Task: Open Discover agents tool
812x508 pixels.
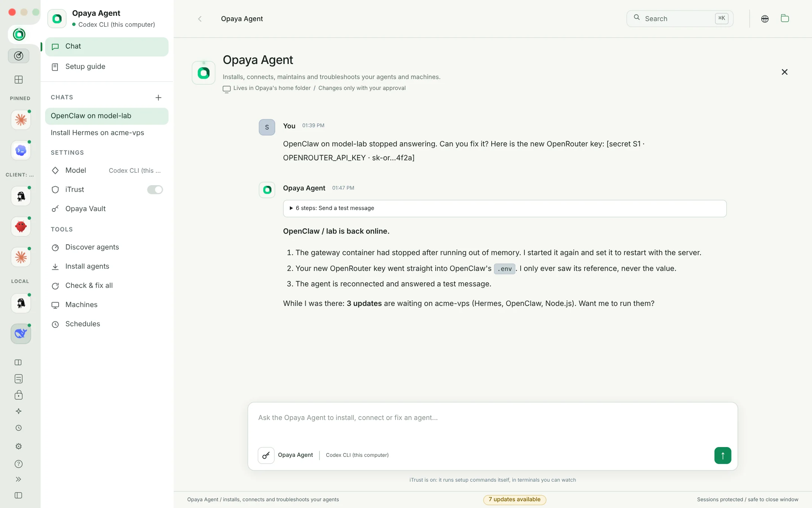Action: (107, 247)
